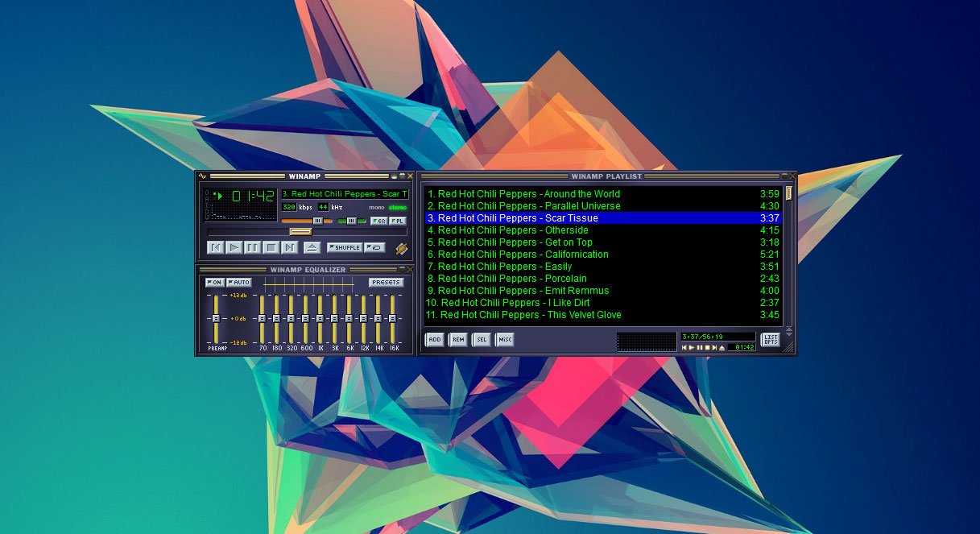Open the equalizer Presets menu

[387, 283]
